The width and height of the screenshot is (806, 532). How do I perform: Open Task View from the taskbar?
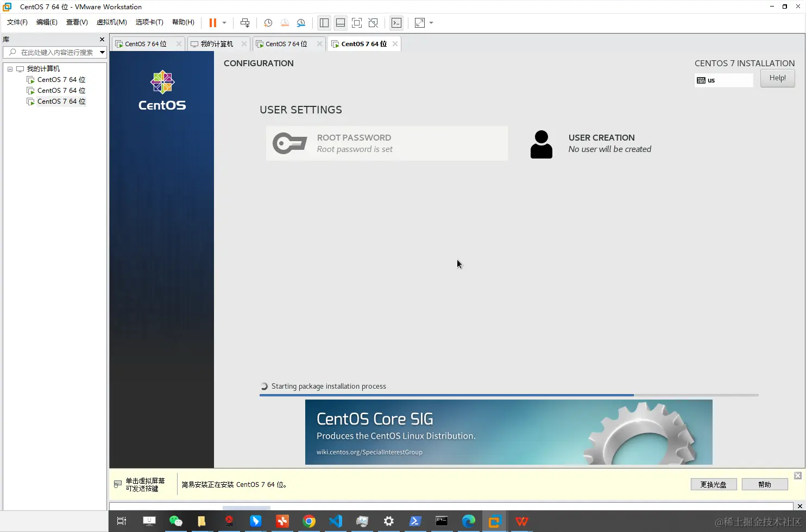click(x=122, y=521)
